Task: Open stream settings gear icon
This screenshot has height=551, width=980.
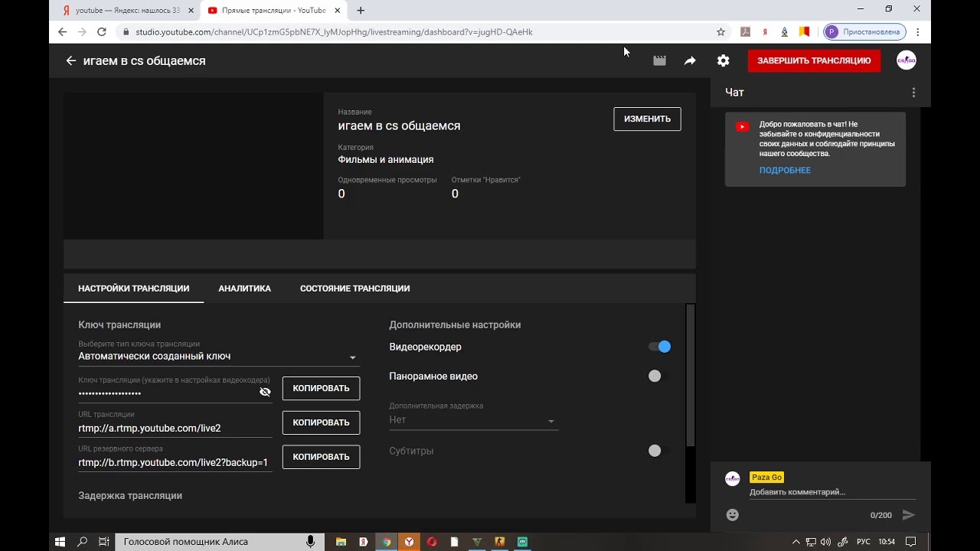Action: [x=723, y=60]
